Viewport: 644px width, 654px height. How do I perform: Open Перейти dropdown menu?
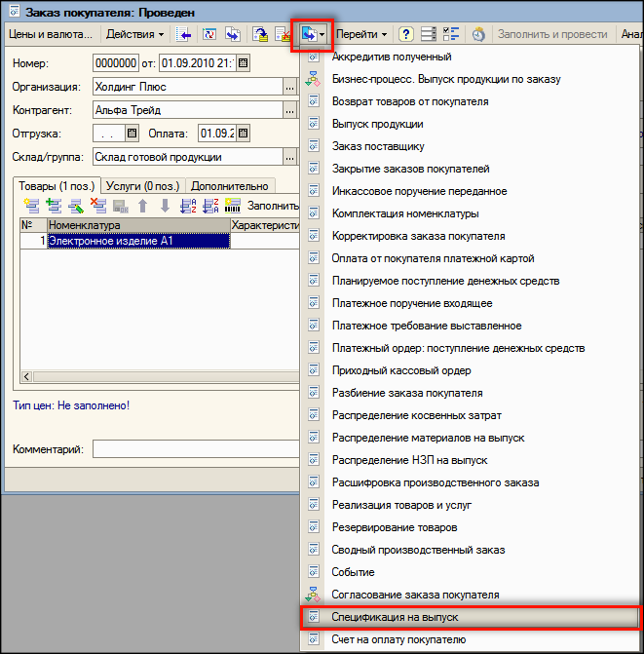[x=361, y=34]
